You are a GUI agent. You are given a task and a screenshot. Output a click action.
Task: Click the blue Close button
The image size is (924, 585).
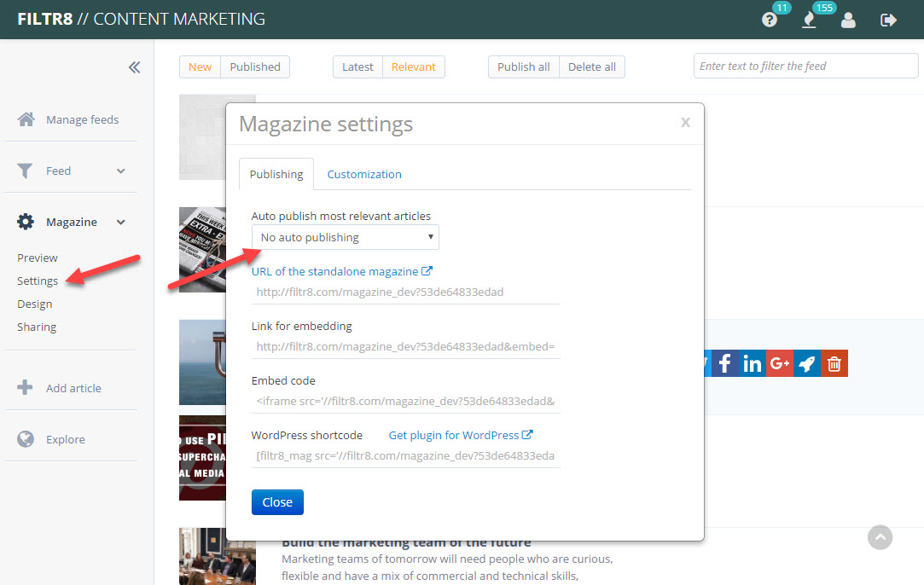tap(277, 502)
